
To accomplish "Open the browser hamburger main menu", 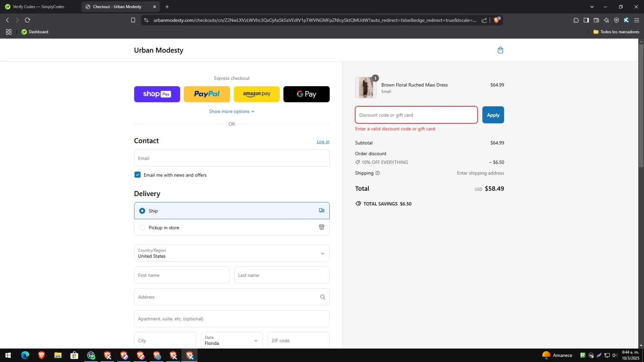I will click(637, 20).
